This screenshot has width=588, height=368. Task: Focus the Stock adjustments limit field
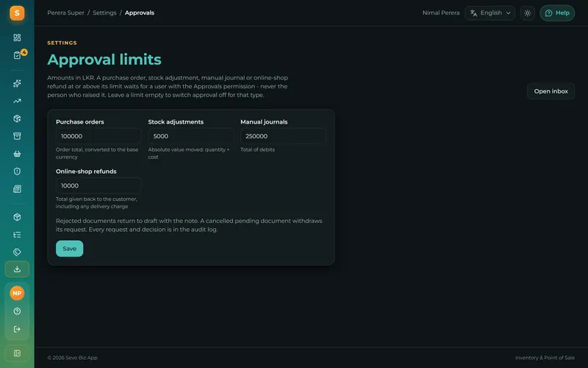pos(191,136)
